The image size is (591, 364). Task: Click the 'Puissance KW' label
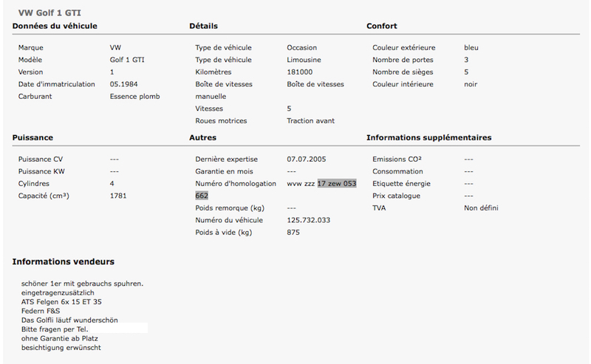(x=41, y=171)
